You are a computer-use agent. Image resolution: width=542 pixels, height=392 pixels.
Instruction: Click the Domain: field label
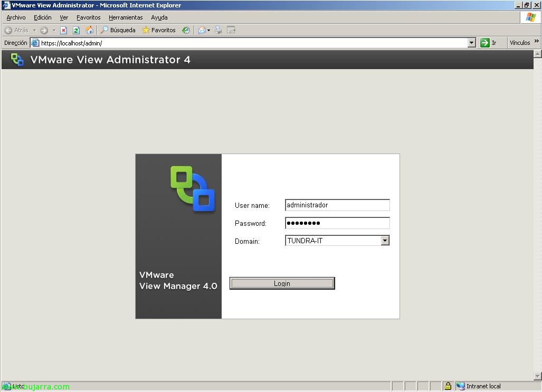click(x=247, y=241)
